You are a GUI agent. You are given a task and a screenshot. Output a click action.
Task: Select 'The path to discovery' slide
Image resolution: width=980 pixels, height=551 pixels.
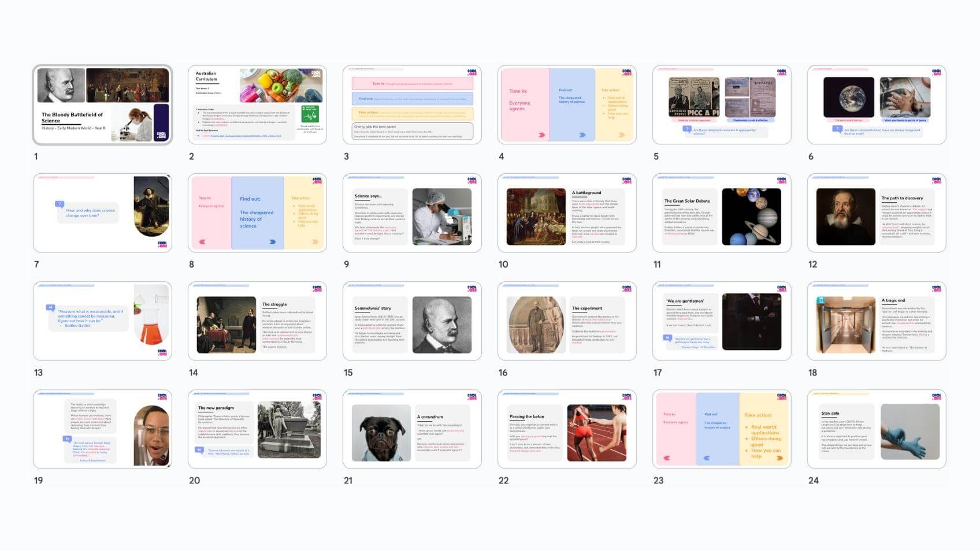click(877, 213)
